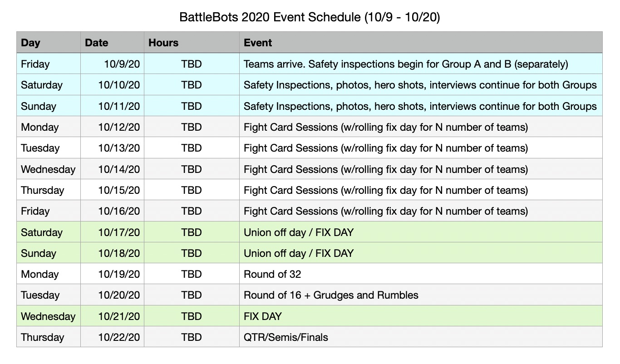Select the 10/9/20 date cell
Viewport: 620px width, 364px height.
[112, 64]
